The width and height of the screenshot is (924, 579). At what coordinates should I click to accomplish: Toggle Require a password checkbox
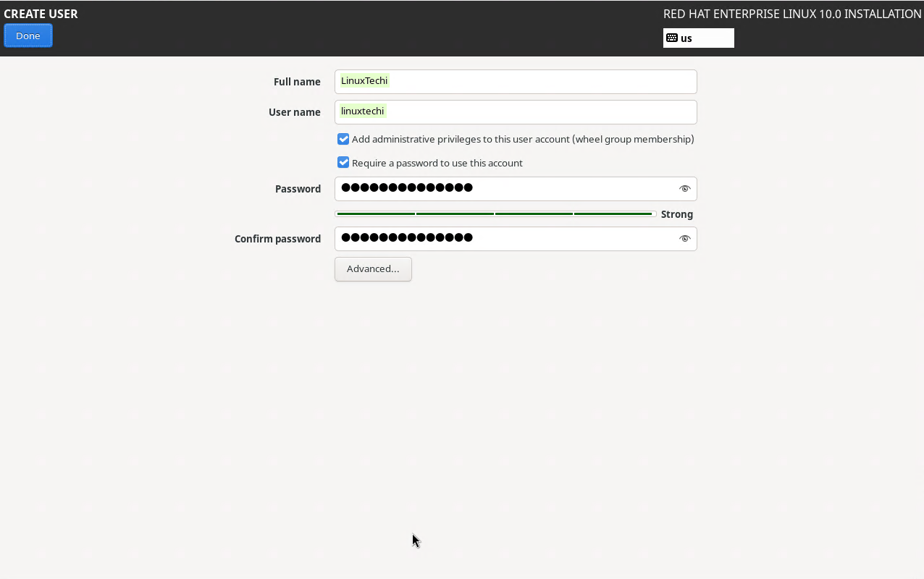point(343,163)
